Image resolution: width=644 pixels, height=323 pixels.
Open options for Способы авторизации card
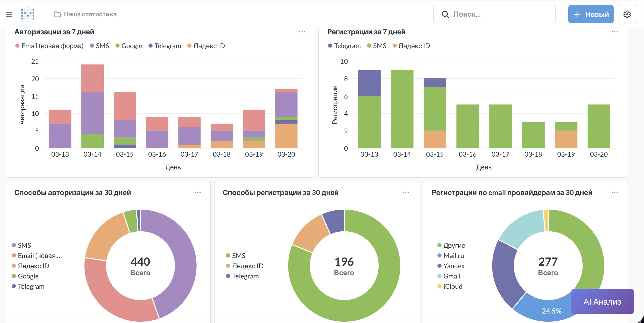click(x=197, y=192)
